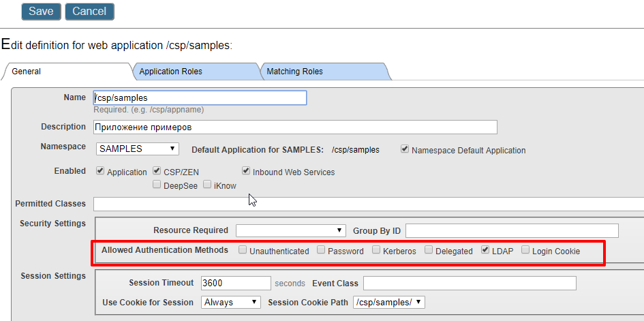
Task: Open the Resource Required dropdown
Action: [x=290, y=230]
